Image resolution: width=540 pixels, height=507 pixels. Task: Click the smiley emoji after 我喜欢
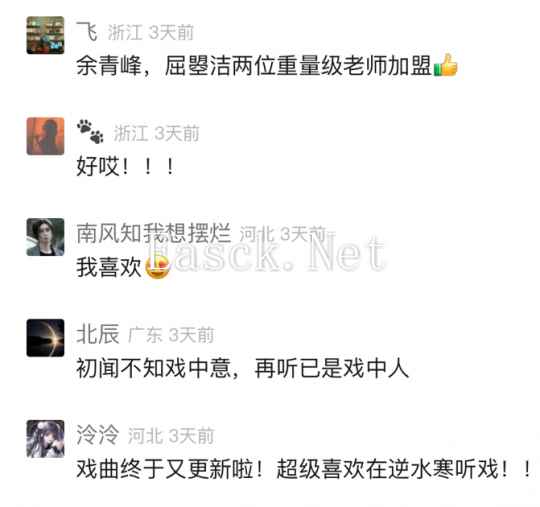(157, 267)
